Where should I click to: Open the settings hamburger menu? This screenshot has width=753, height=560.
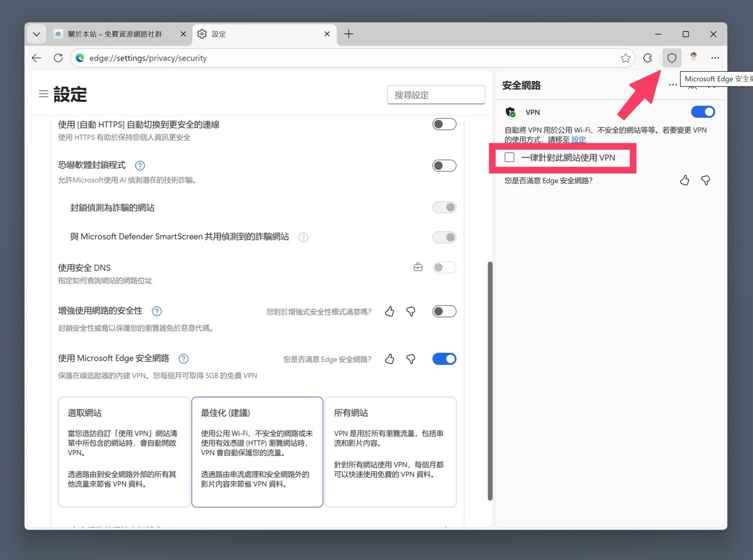click(x=43, y=94)
